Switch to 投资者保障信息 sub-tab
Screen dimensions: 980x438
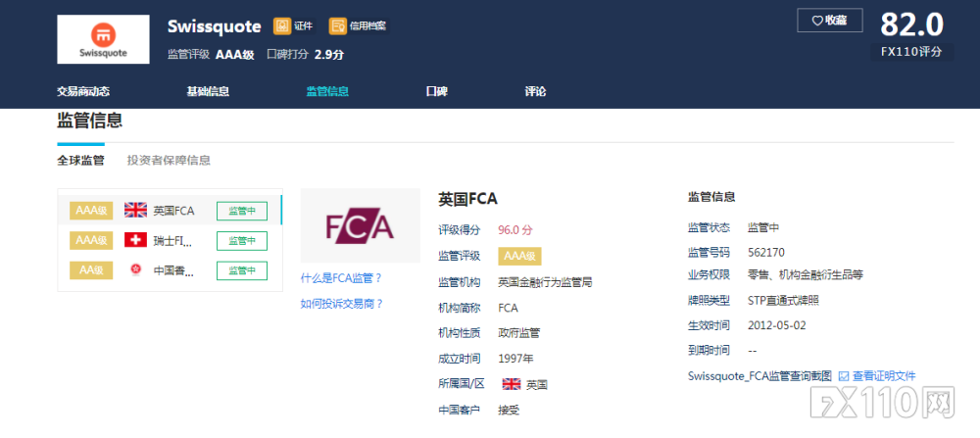[169, 160]
